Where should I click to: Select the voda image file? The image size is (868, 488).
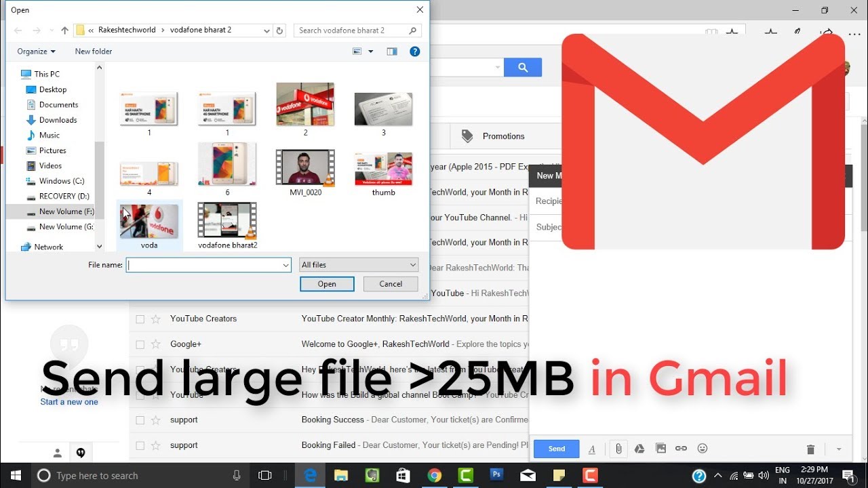point(149,225)
